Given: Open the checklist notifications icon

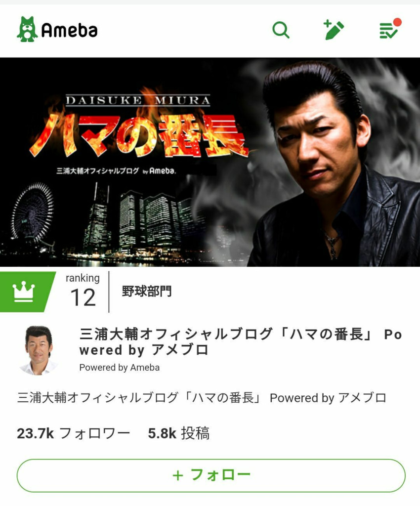Looking at the screenshot, I should click(388, 31).
